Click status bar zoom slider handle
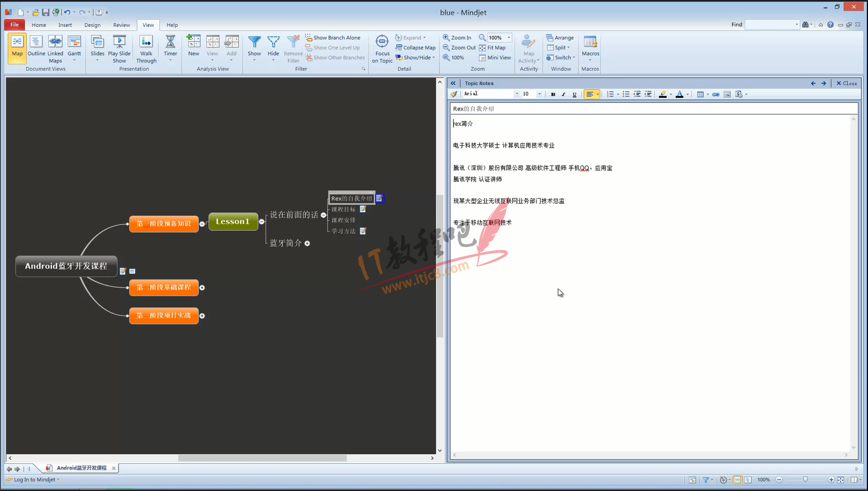The image size is (868, 491). tap(805, 479)
